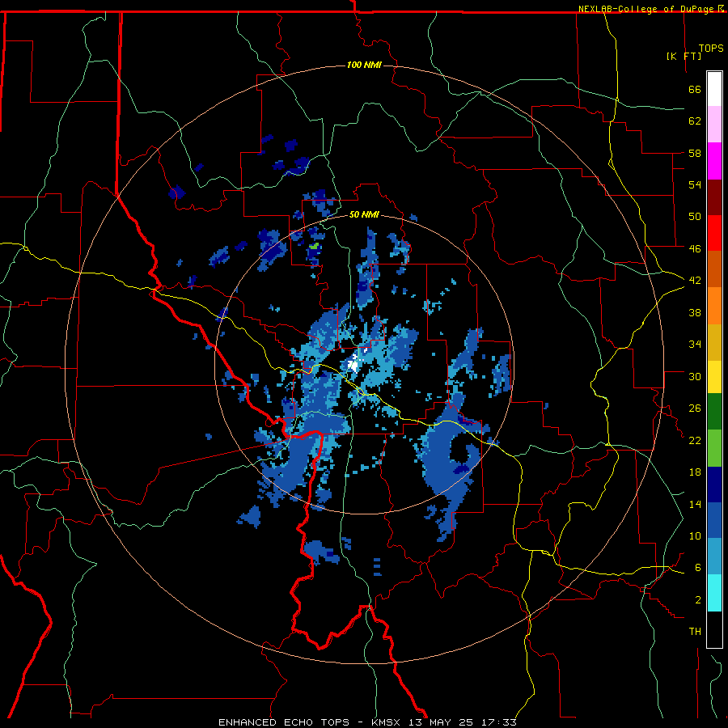Select the bright red 46-50 kft swatch
The width and height of the screenshot is (728, 728).
click(x=714, y=233)
